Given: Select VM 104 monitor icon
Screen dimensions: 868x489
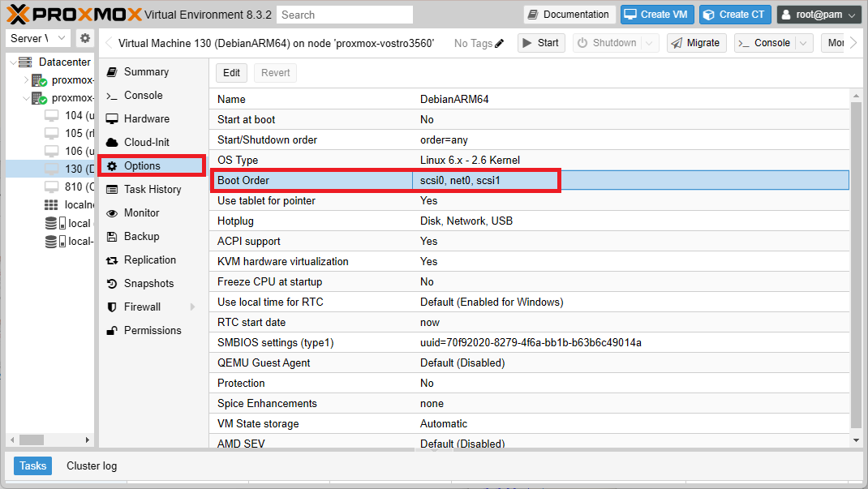Looking at the screenshot, I should point(51,116).
